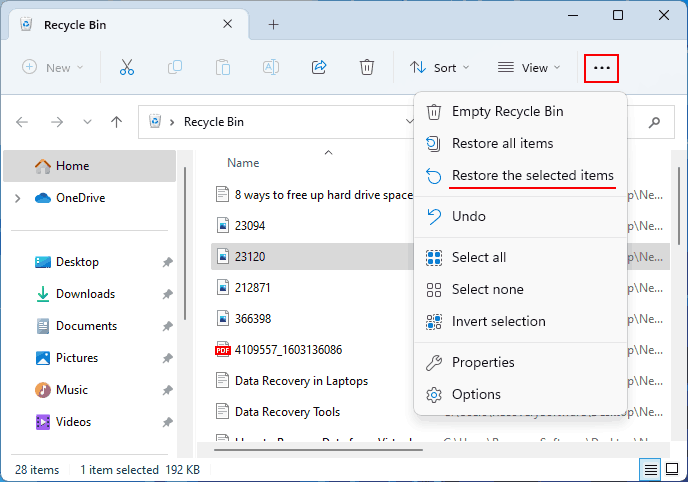
Task: Choose Empty Recycle Bin from menu
Action: (520, 111)
